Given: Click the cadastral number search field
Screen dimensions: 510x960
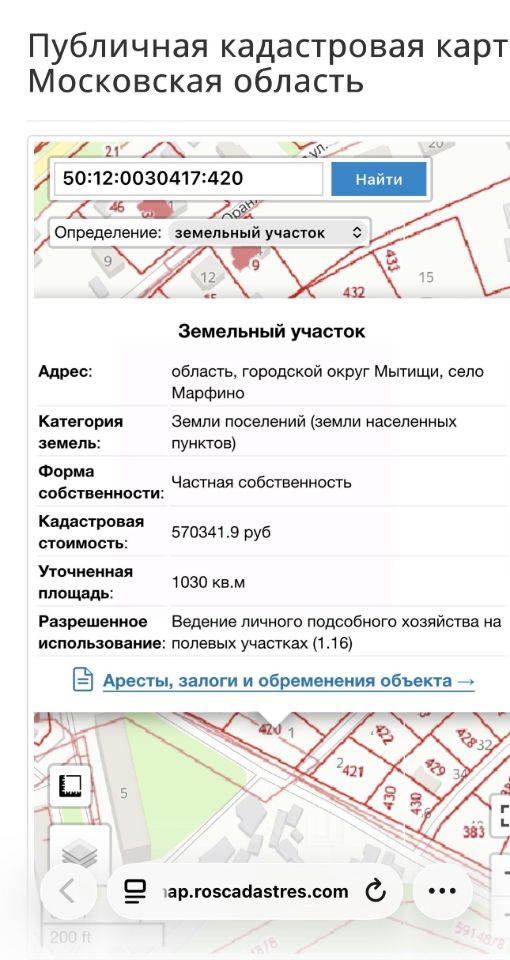Looking at the screenshot, I should (188, 179).
